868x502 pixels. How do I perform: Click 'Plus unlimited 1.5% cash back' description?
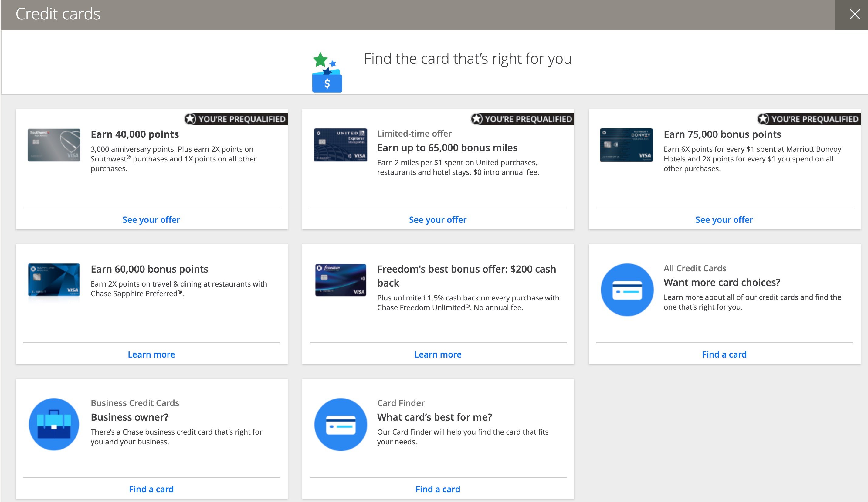[468, 303]
